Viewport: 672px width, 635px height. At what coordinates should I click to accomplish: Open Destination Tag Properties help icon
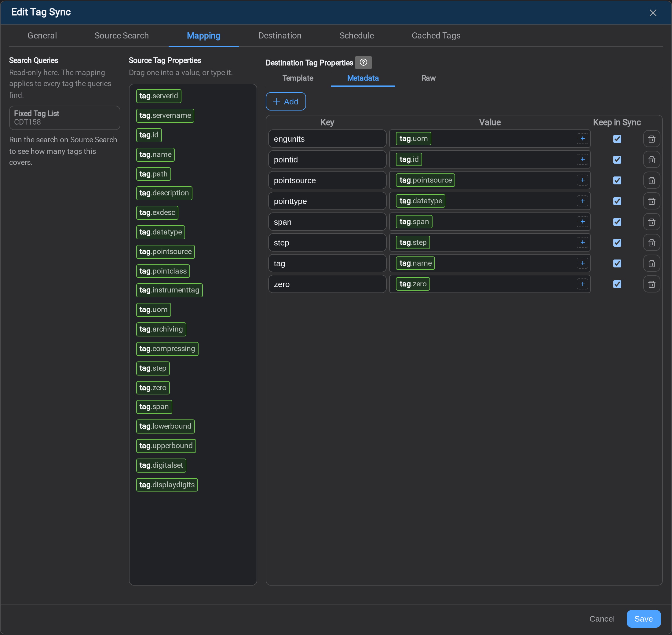[x=363, y=62]
